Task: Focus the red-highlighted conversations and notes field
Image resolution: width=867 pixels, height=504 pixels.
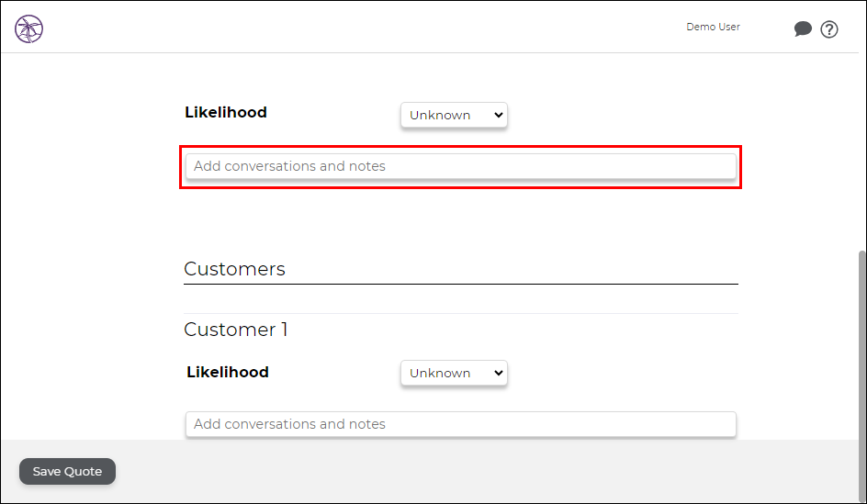Action: [461, 166]
